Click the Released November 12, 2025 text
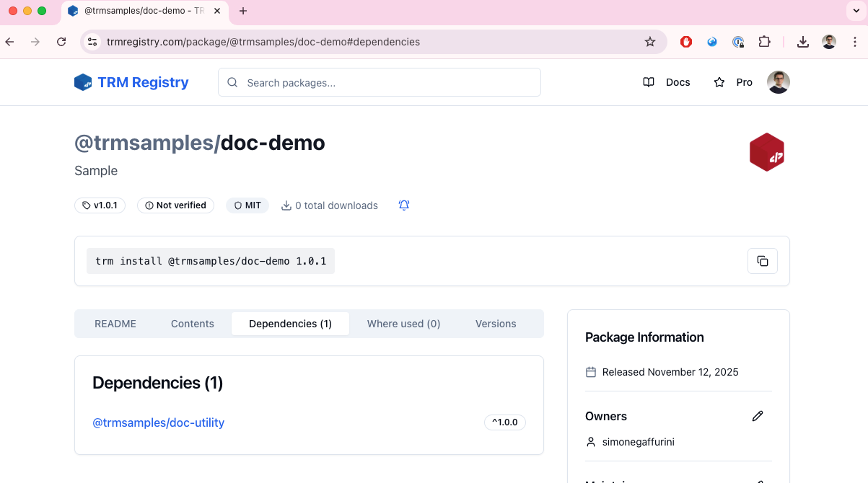This screenshot has width=868, height=483. 670,372
